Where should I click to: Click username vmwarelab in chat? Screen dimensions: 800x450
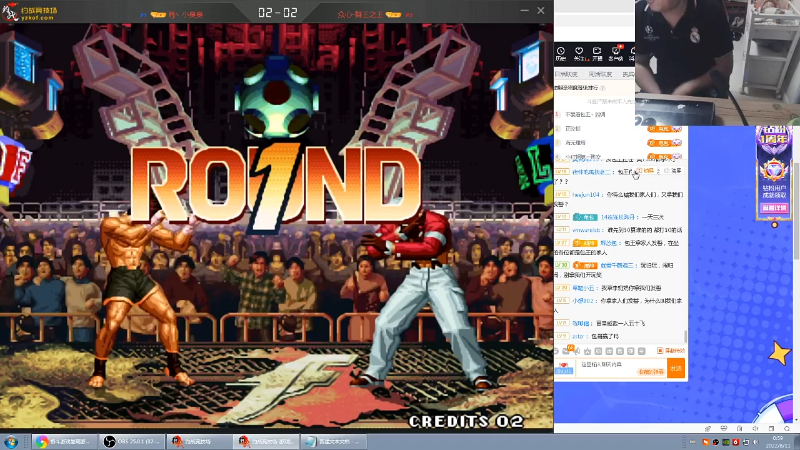(586, 230)
